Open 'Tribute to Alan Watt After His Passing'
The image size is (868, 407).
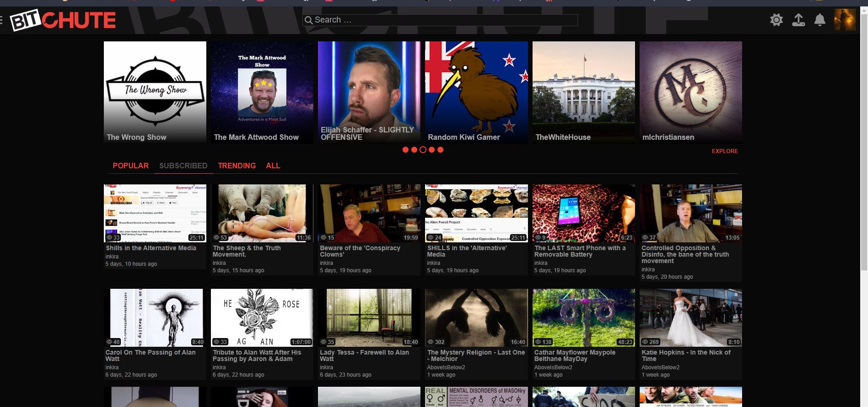point(257,355)
